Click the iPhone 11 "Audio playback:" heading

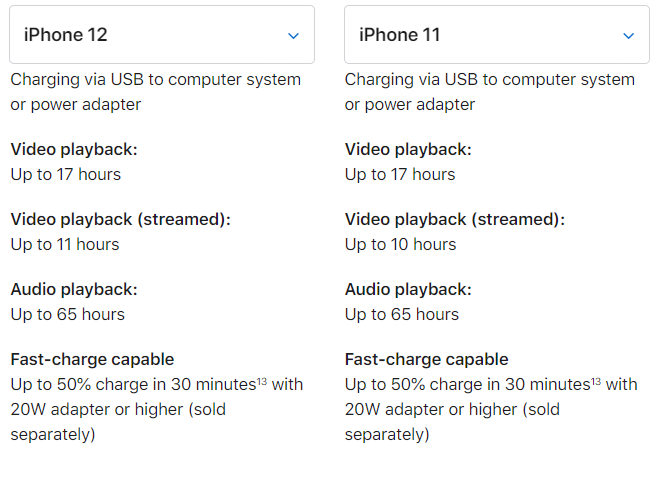tap(409, 289)
